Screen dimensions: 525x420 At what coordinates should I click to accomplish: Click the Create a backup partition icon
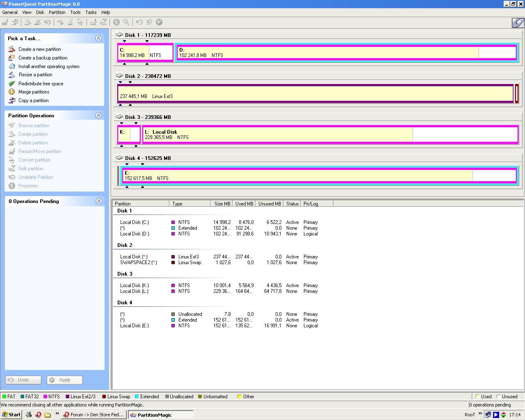[12, 58]
